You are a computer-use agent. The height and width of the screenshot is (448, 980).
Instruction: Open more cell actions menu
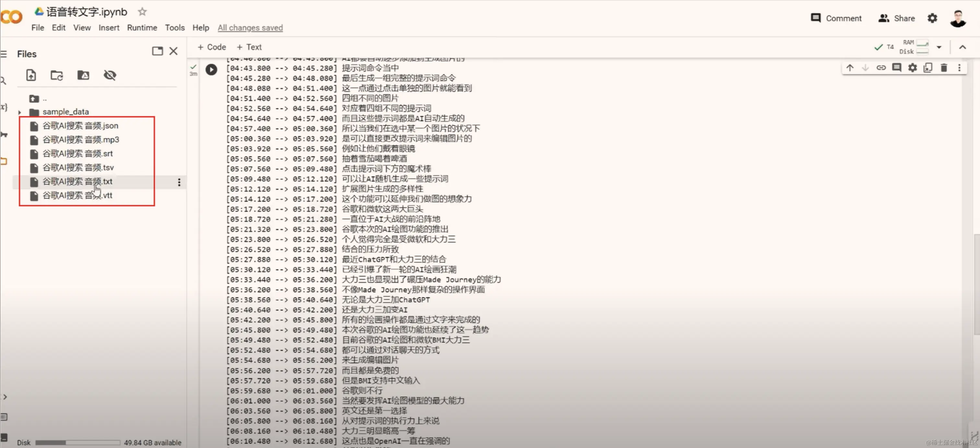pos(959,68)
